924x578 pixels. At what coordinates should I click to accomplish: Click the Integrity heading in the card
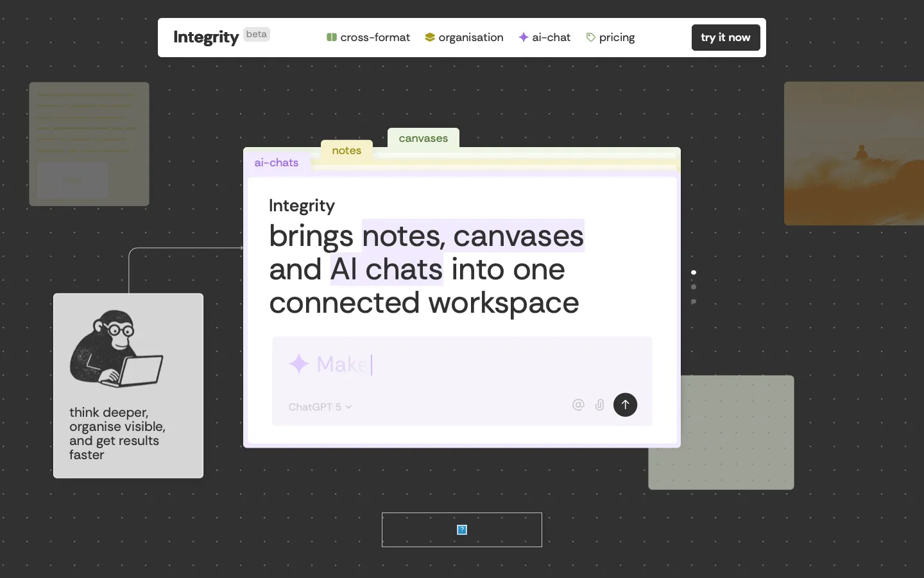[x=302, y=206]
